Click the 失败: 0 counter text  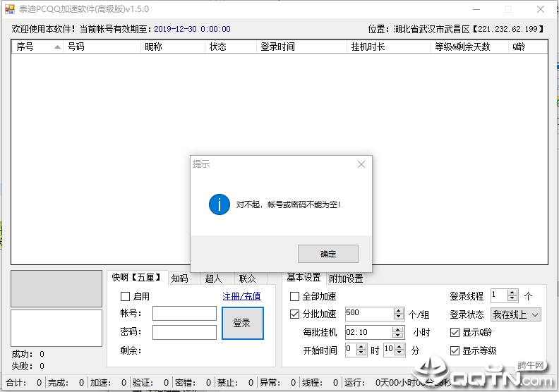(x=28, y=366)
